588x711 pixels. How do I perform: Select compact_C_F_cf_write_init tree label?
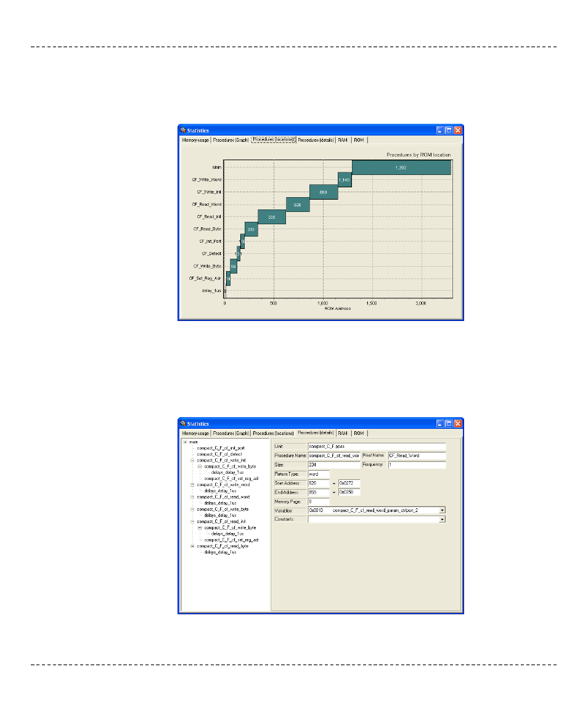(221, 460)
